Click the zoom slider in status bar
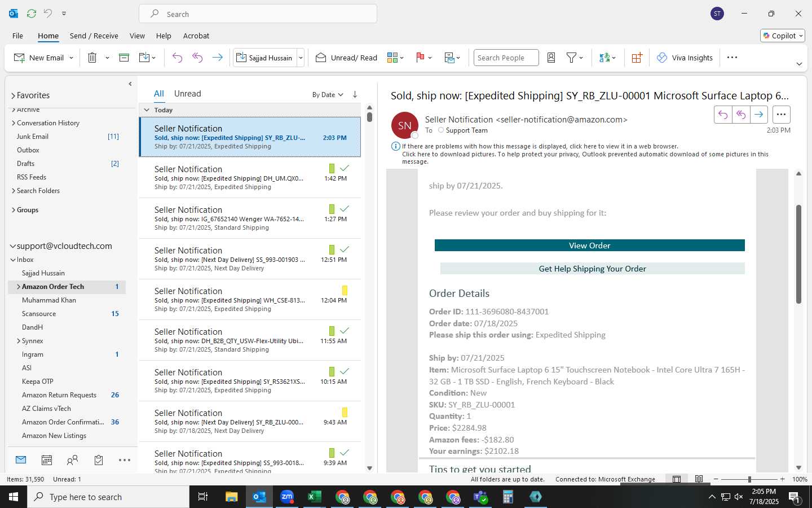This screenshot has width=812, height=508. click(749, 479)
